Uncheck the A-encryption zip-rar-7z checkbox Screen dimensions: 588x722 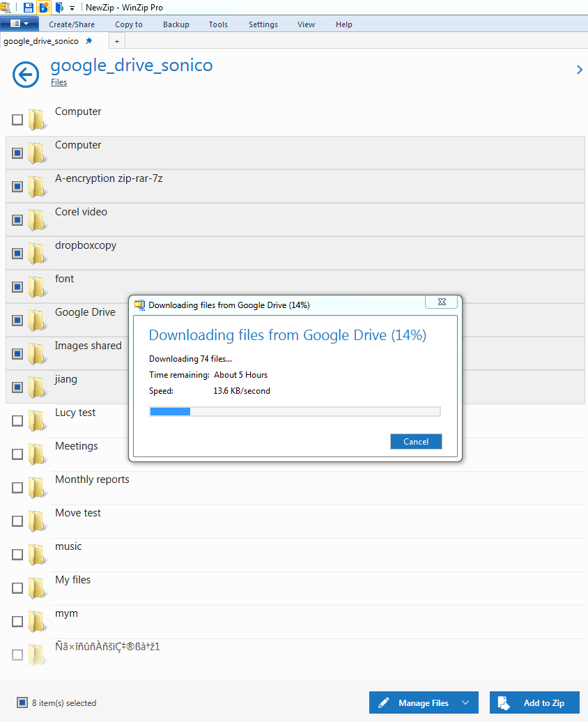point(17,187)
